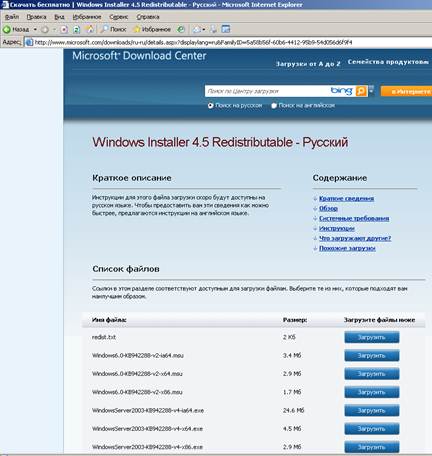
Task: Click the Краткое описание section heading
Action: [x=132, y=178]
